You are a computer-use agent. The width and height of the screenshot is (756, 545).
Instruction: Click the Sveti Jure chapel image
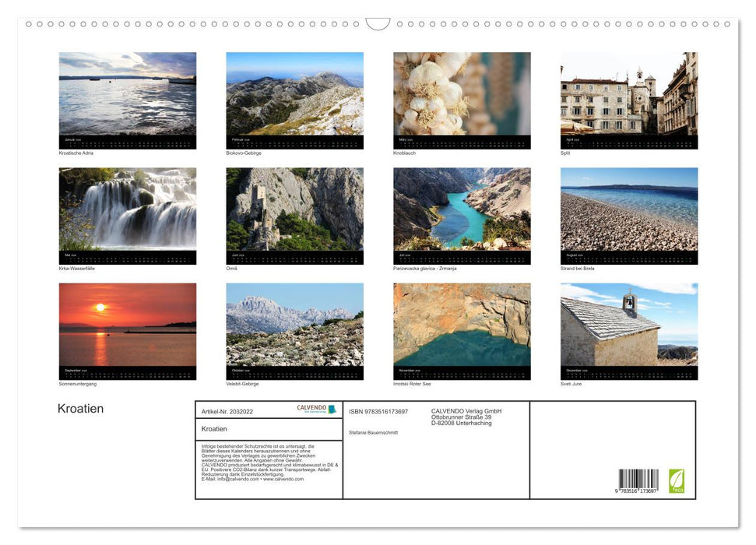coord(628,327)
